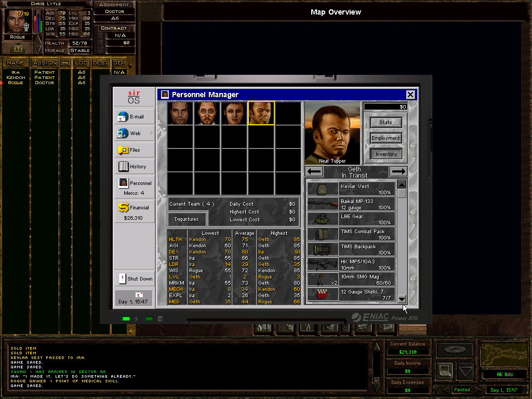Select the female mercenary portrait
532x399 pixels.
(x=234, y=113)
